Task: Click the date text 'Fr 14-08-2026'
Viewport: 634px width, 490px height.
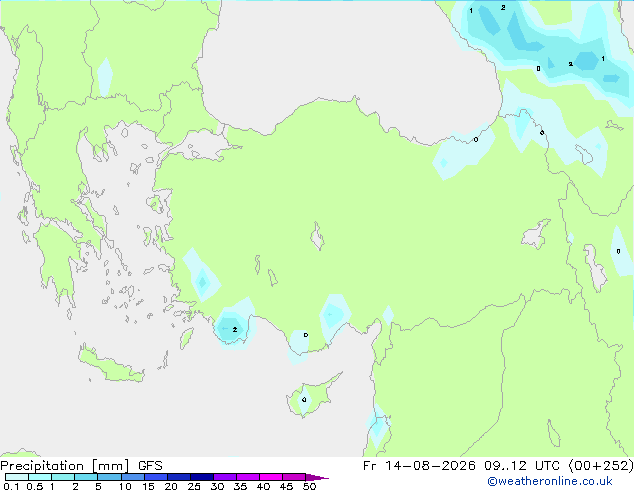Action: click(419, 466)
